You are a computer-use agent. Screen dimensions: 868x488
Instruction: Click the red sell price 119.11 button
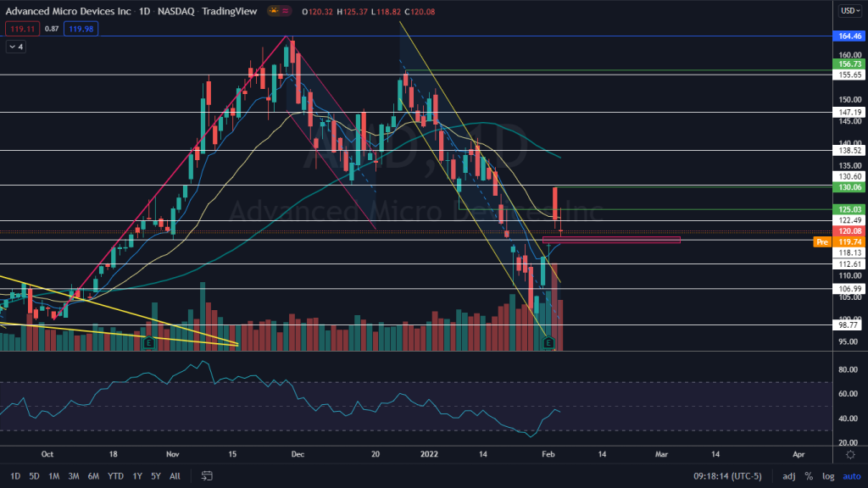(19, 29)
